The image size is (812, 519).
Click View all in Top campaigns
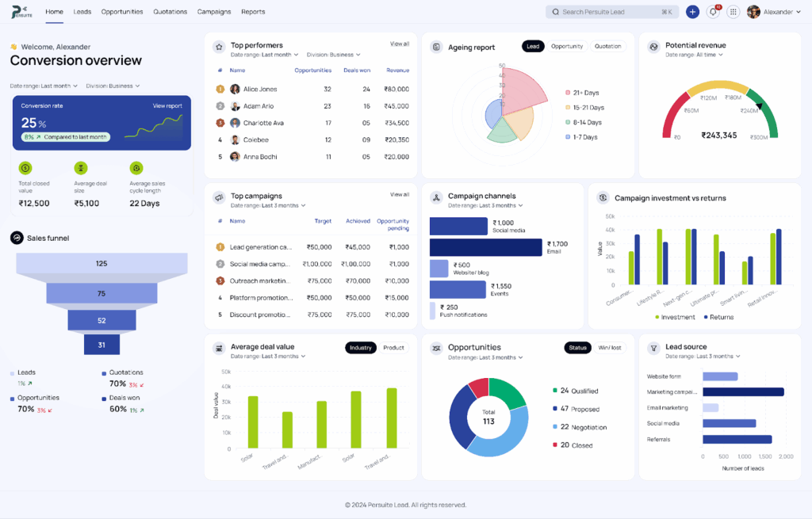[x=400, y=194]
